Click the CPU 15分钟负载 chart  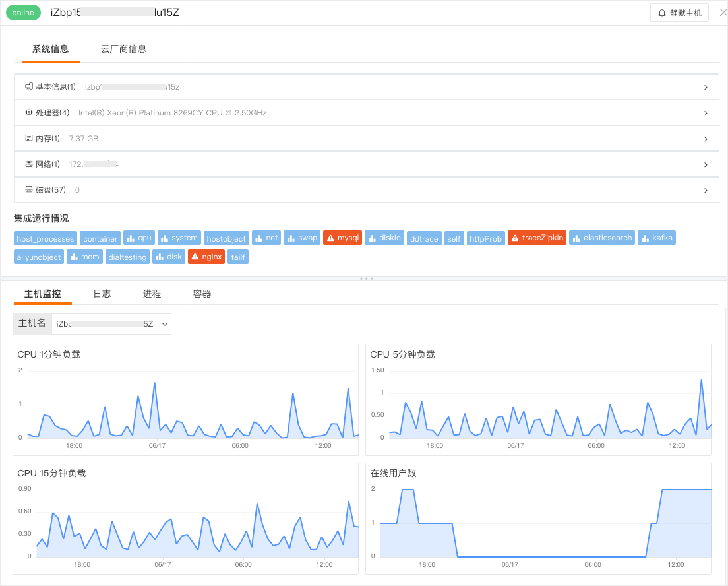(186, 519)
